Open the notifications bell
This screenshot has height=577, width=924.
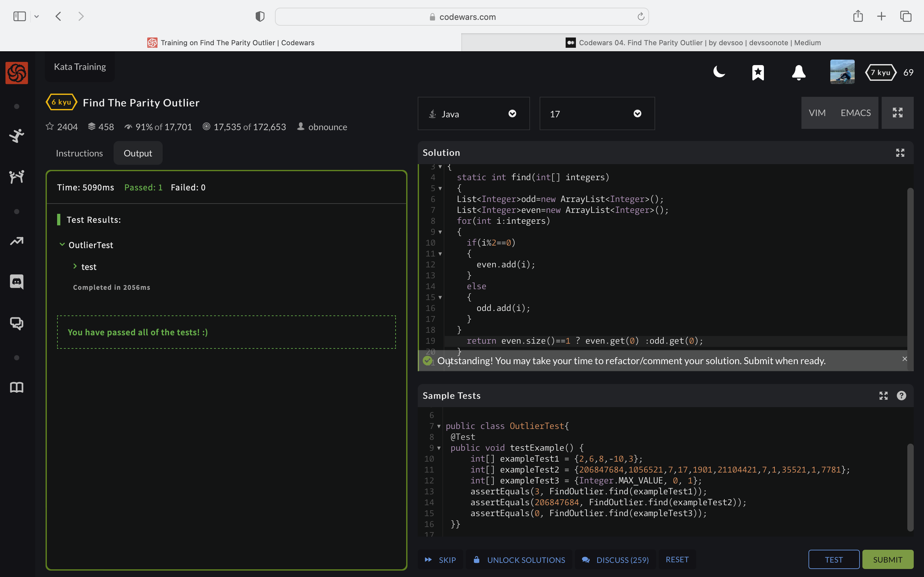click(798, 72)
